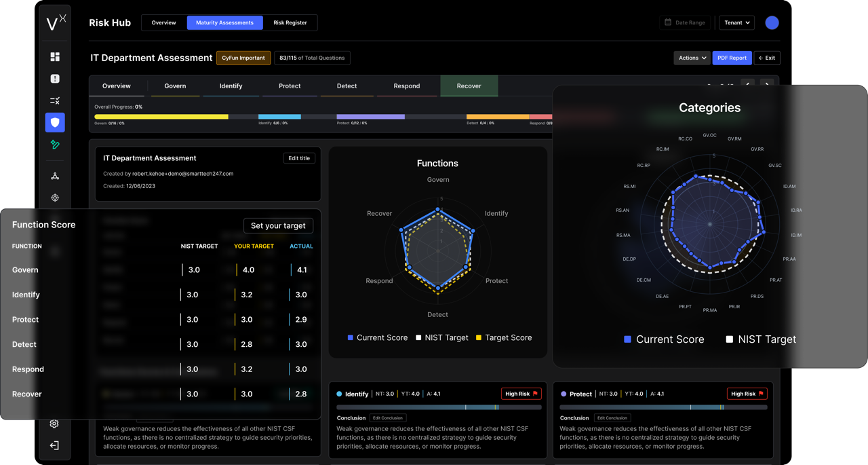Click Current Score swatch in Categories legend
Screen dimensions: 868x465
tap(627, 339)
